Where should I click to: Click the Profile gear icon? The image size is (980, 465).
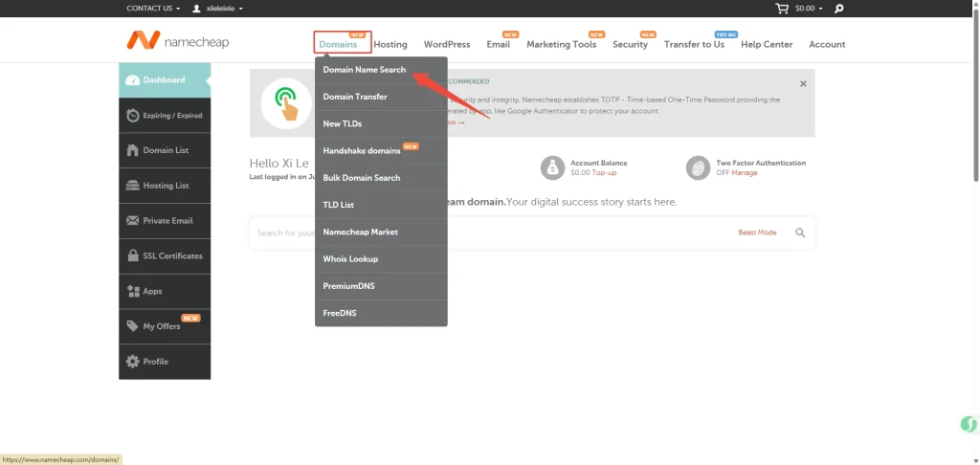click(132, 362)
